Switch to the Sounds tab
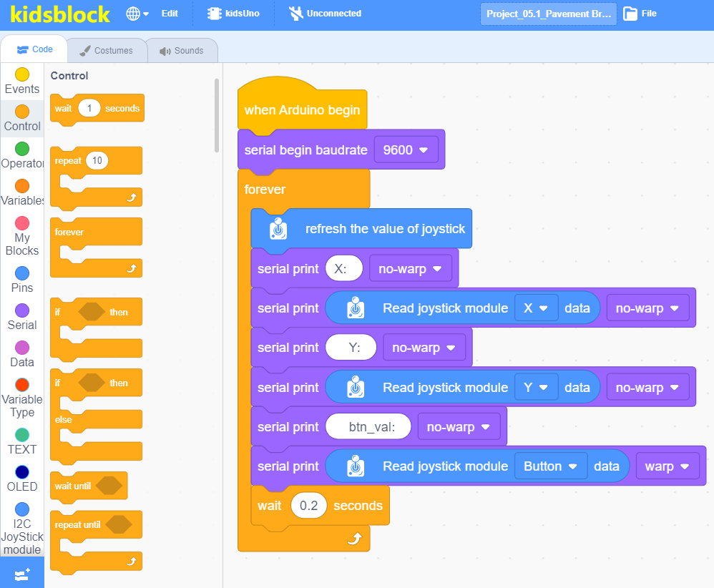 click(x=182, y=51)
